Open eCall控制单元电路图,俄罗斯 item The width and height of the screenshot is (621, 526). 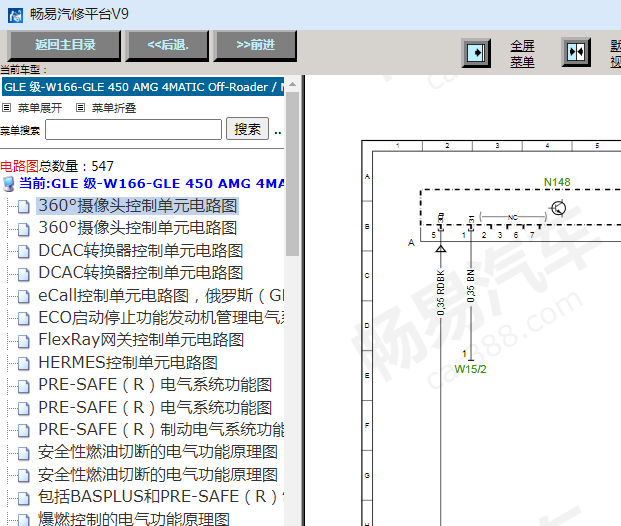[x=161, y=295]
